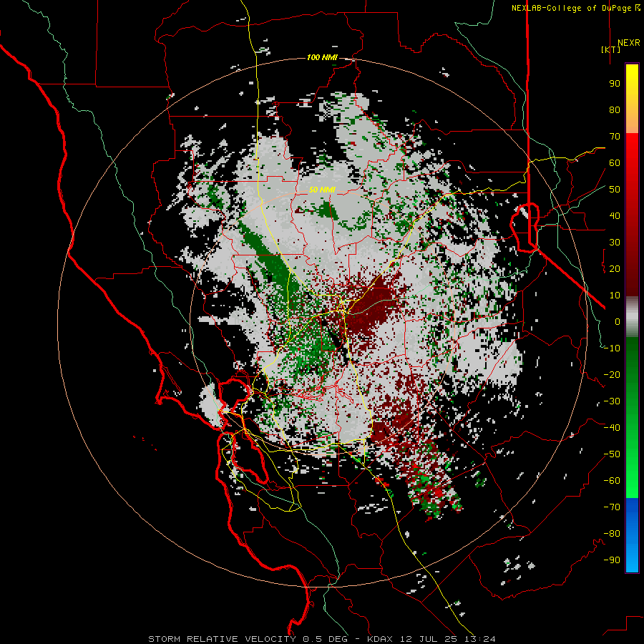644x644 pixels.
Task: Click the -20 knot scale label
Action: tap(612, 375)
